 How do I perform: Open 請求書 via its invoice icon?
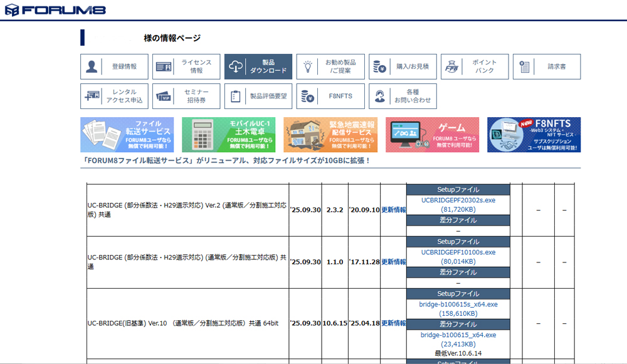524,67
